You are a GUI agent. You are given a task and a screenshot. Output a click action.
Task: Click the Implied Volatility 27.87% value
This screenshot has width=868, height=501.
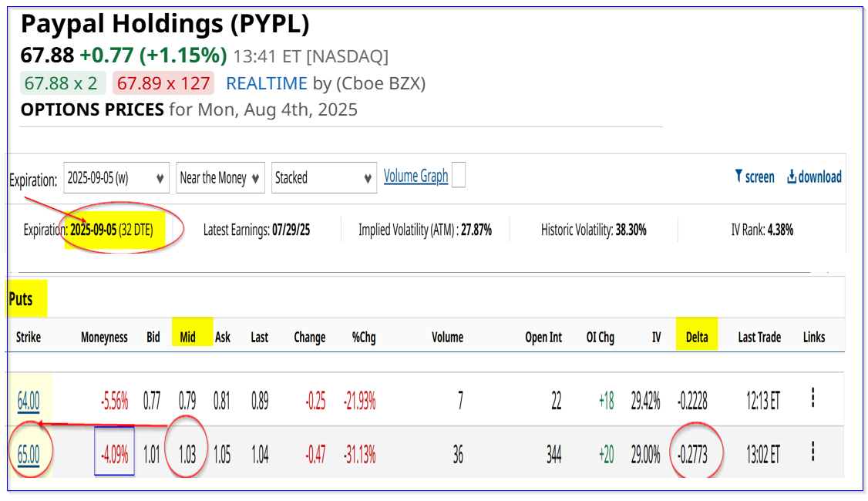(x=476, y=230)
